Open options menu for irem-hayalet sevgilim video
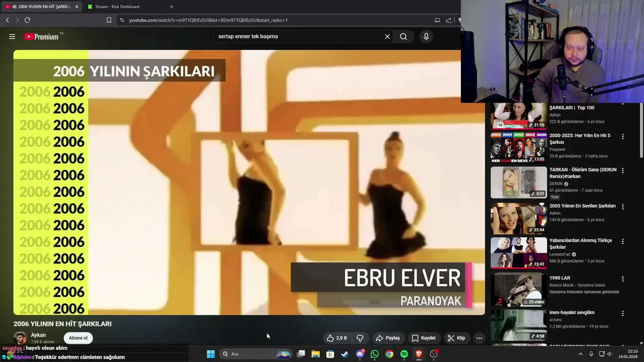 coord(623,313)
